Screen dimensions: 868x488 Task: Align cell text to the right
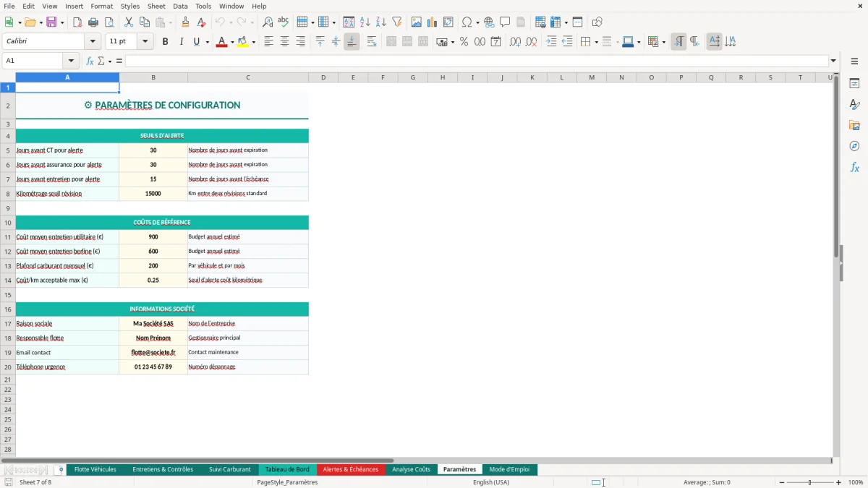[300, 42]
